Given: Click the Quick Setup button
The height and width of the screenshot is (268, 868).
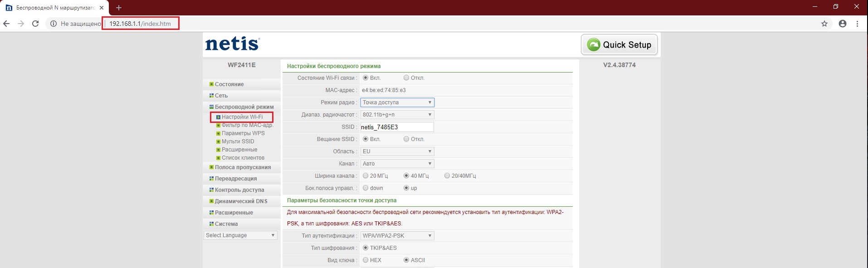Looking at the screenshot, I should (619, 44).
